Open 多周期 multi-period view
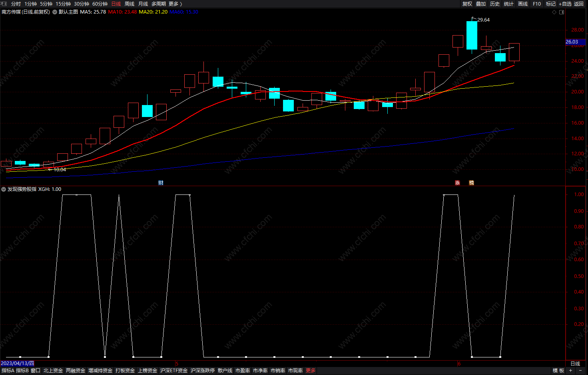588x375 pixels. (x=159, y=4)
